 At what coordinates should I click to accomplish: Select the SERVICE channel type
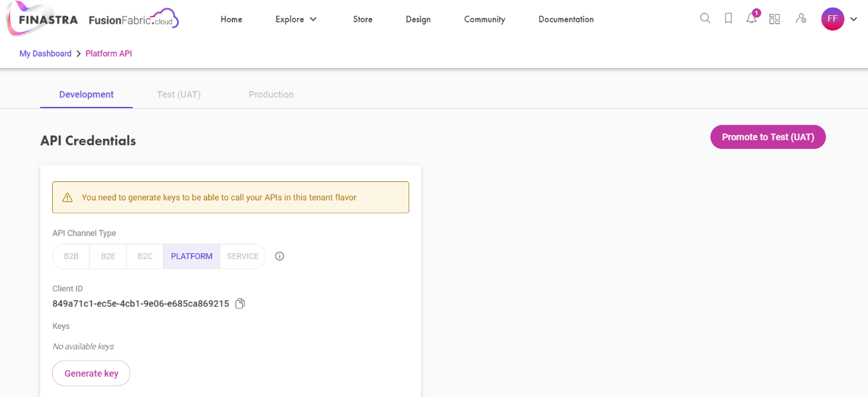(x=243, y=256)
